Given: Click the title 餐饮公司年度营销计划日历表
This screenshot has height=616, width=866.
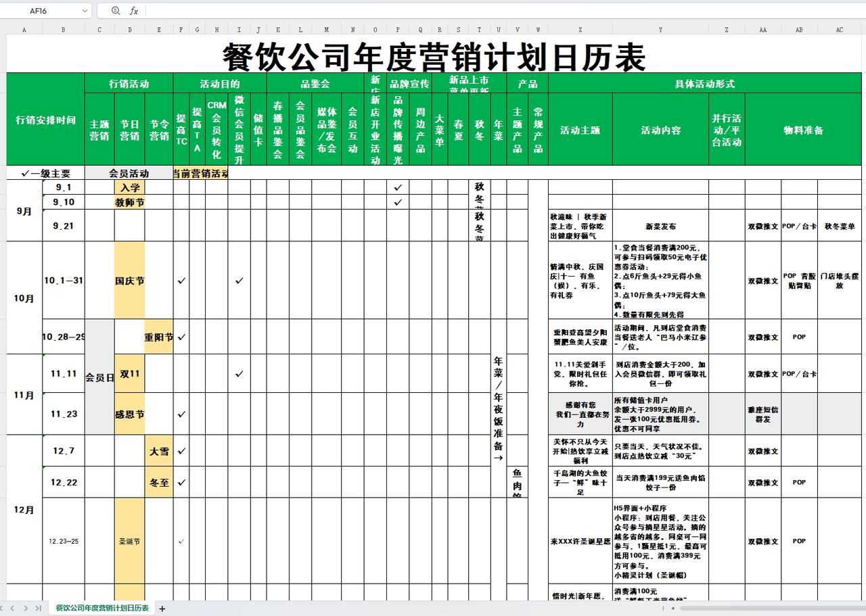Looking at the screenshot, I should [434, 56].
